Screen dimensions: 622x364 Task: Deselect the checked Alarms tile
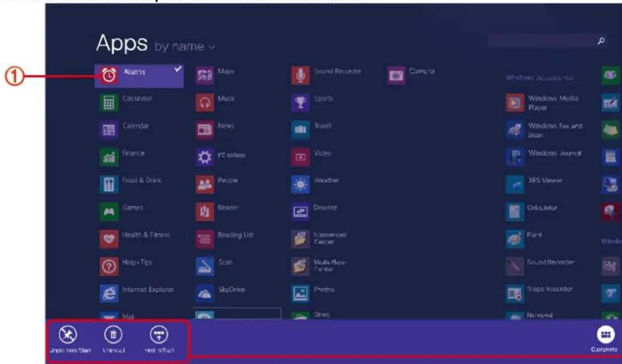(x=139, y=76)
